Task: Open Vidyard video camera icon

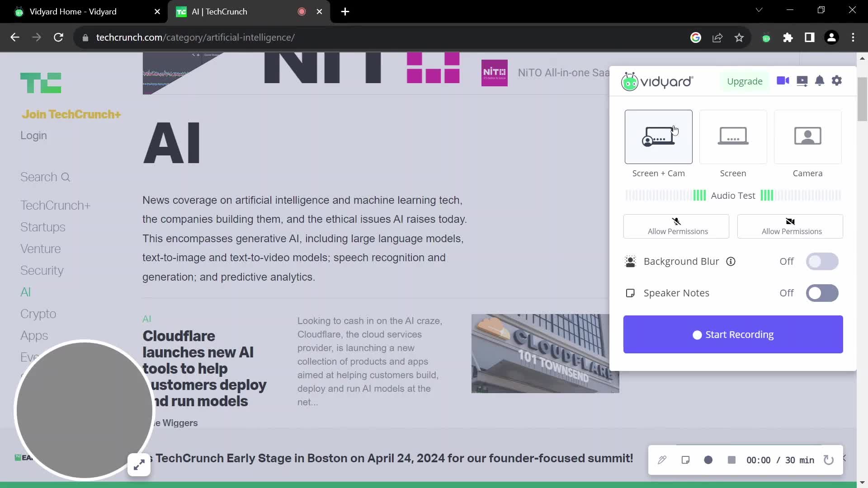Action: pyautogui.click(x=783, y=81)
